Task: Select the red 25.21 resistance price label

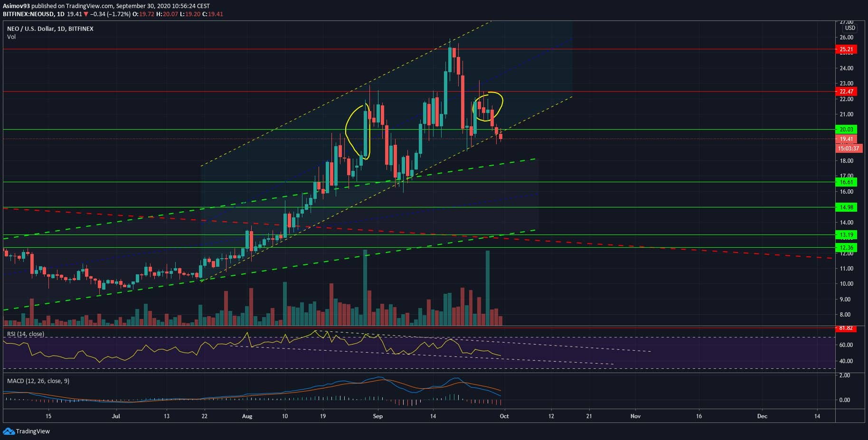Action: point(846,49)
